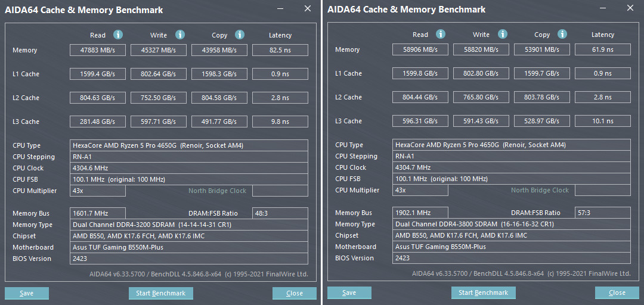Click Dual Channel DDR4-3200 SDRAM memory type
Screen dimensions: 644x305
coord(189,225)
